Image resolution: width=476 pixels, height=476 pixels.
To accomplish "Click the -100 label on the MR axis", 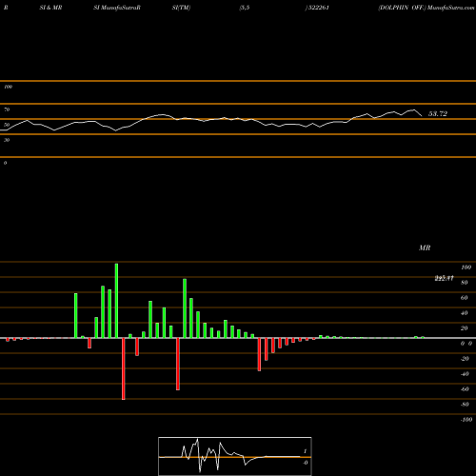I will (x=466, y=420).
